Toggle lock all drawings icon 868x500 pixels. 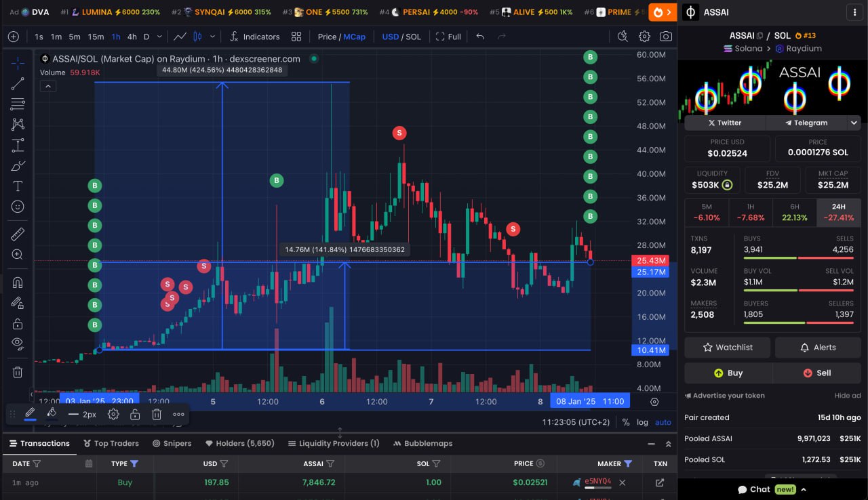click(x=18, y=324)
